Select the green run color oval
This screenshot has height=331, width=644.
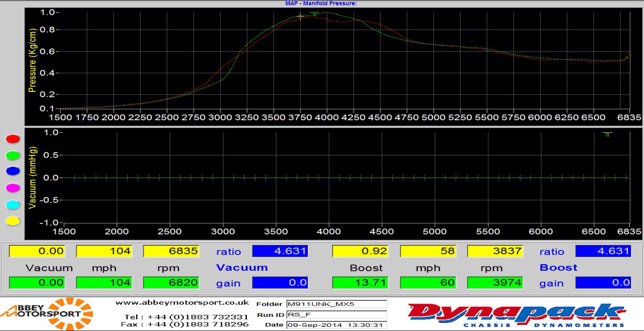pos(13,155)
